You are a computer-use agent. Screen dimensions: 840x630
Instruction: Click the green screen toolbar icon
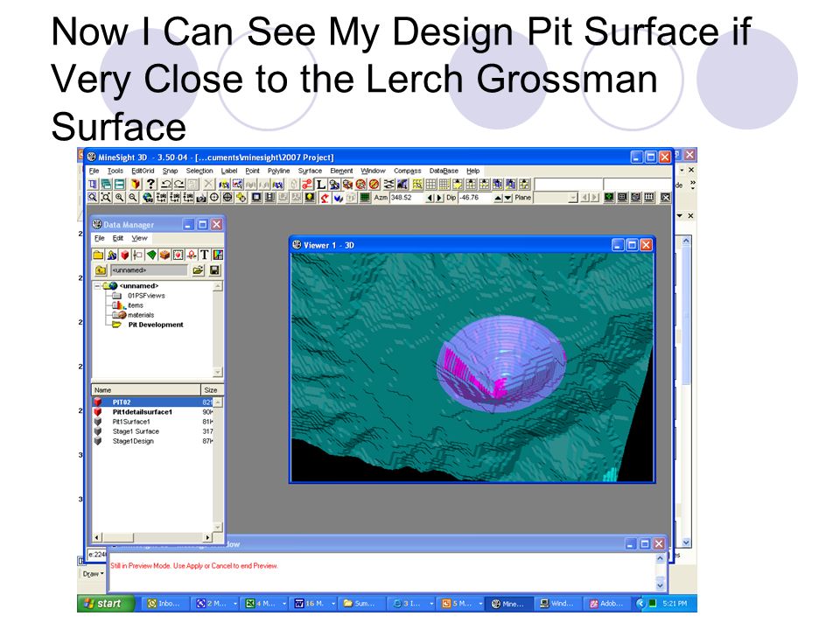(x=365, y=197)
